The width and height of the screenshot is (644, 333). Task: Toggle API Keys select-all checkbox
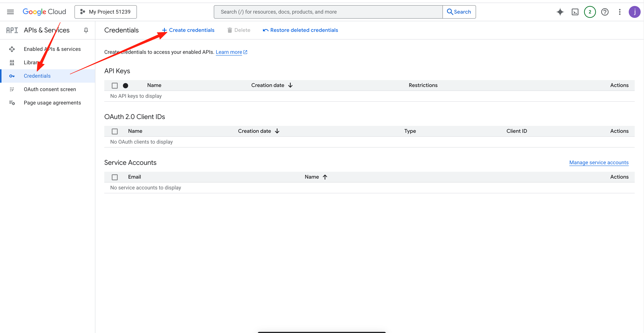click(115, 85)
